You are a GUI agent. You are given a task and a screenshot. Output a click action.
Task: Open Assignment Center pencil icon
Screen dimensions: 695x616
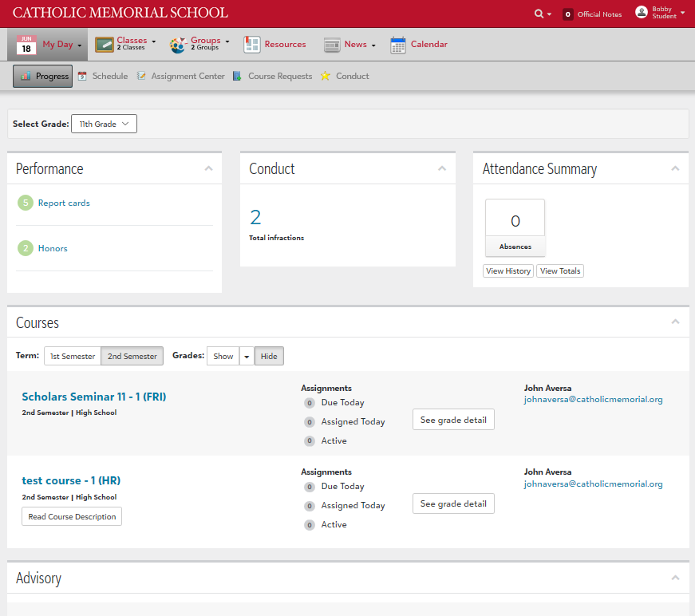tap(141, 77)
